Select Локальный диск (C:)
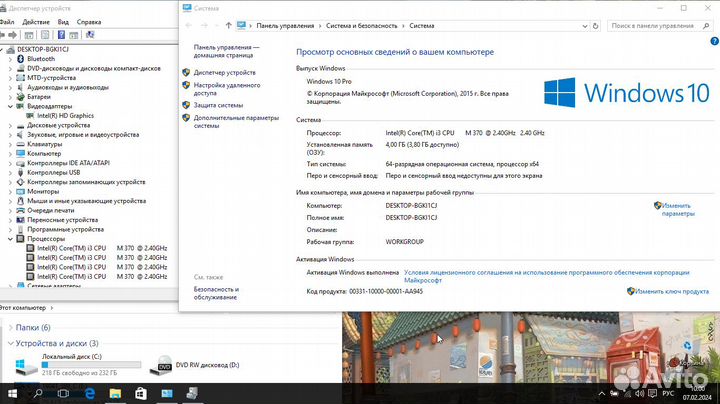 77,365
